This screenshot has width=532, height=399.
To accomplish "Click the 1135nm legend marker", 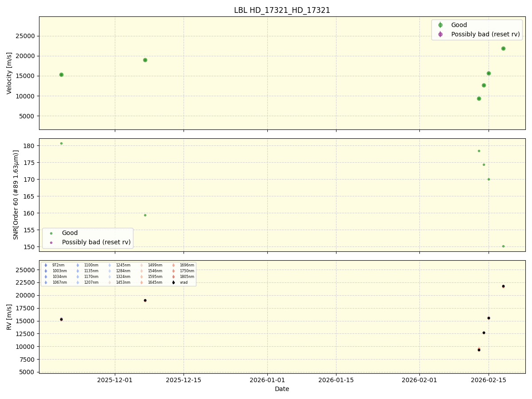I will click(78, 271).
